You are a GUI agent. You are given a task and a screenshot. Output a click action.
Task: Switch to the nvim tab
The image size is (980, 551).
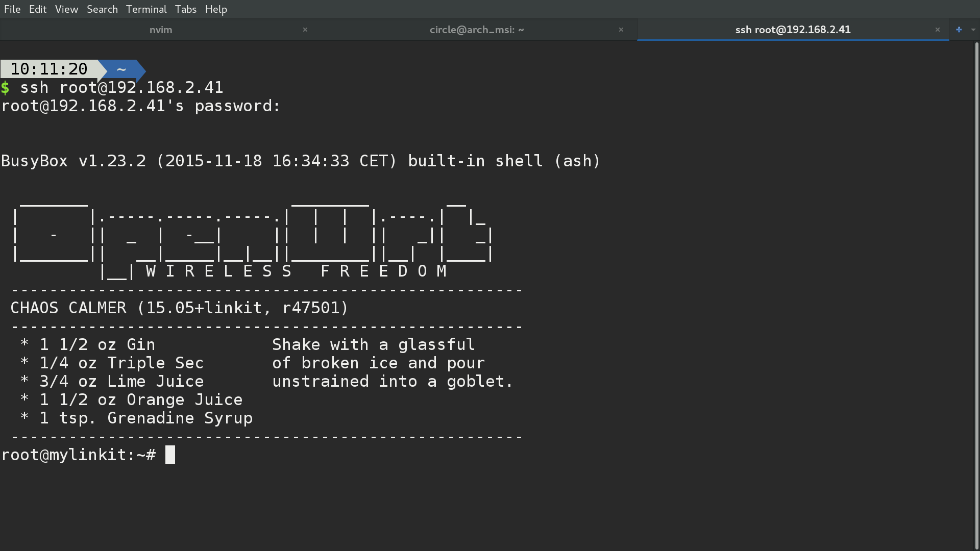(161, 30)
